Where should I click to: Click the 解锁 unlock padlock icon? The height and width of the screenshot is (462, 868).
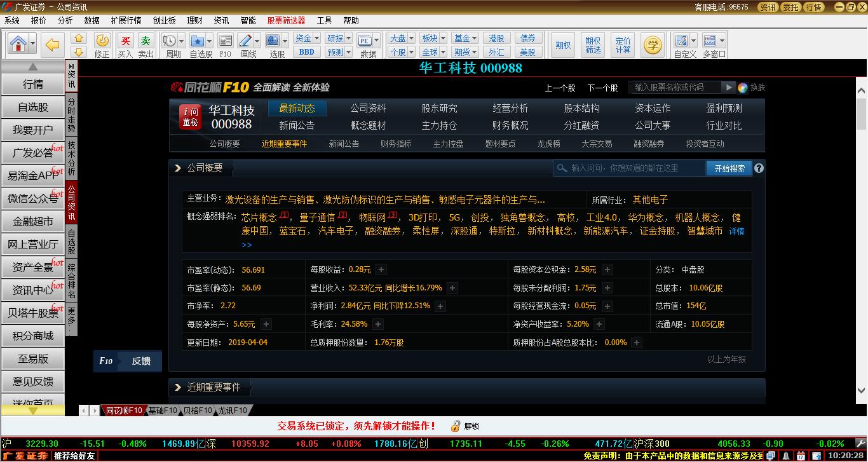click(456, 426)
